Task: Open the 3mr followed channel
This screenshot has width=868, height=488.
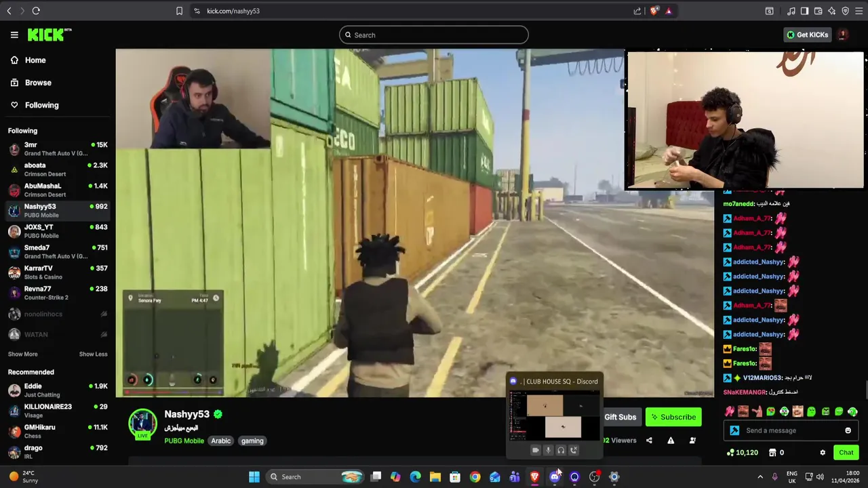Action: point(58,149)
